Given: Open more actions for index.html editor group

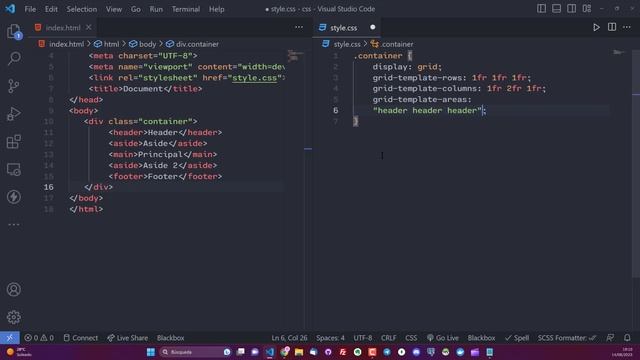Looking at the screenshot, I should click(299, 27).
